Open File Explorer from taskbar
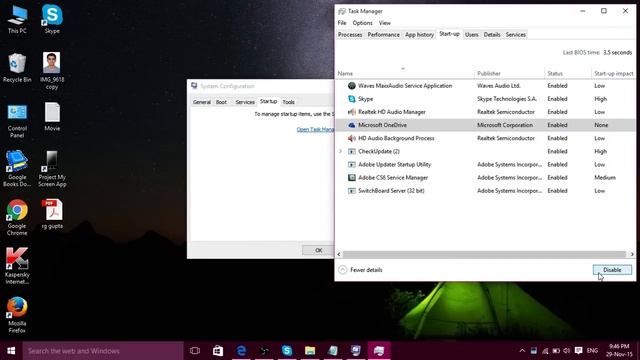The width and height of the screenshot is (640, 360). click(x=310, y=351)
